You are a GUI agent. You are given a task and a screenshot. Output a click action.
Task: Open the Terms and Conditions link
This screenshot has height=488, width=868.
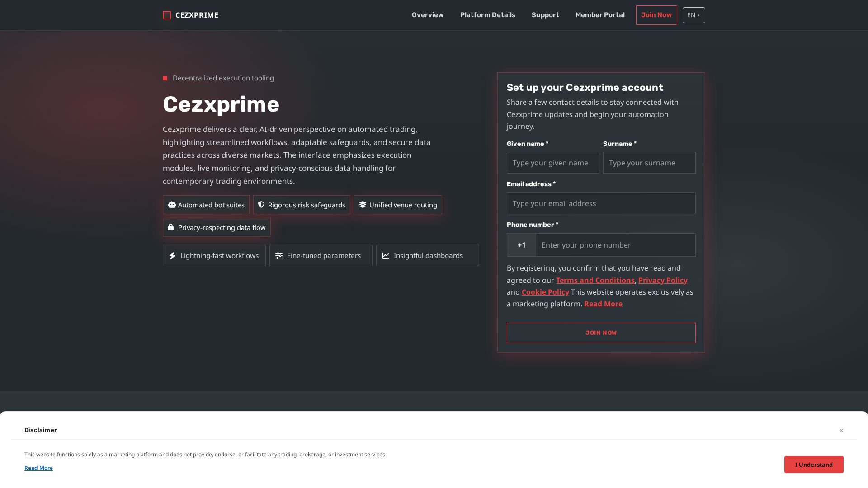click(x=595, y=280)
